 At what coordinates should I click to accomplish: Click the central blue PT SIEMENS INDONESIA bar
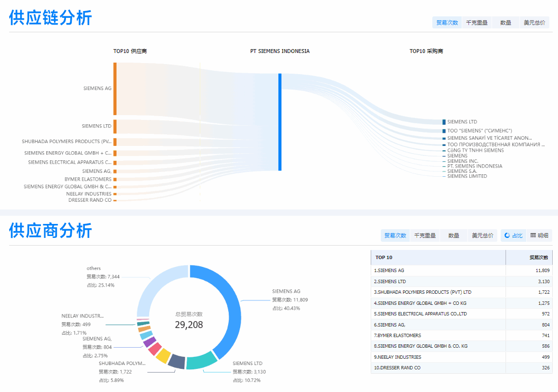pos(280,122)
